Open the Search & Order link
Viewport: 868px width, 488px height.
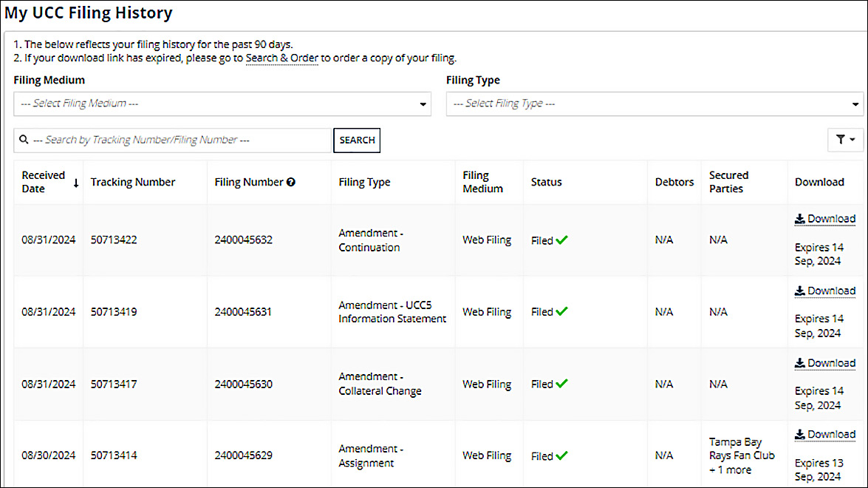click(281, 58)
